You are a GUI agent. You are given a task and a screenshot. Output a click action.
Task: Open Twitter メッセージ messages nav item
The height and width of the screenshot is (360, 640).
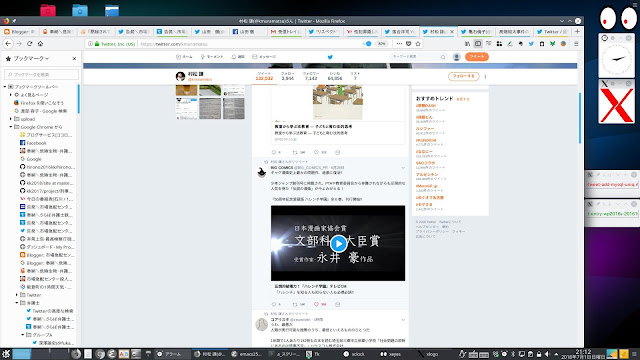tap(264, 57)
